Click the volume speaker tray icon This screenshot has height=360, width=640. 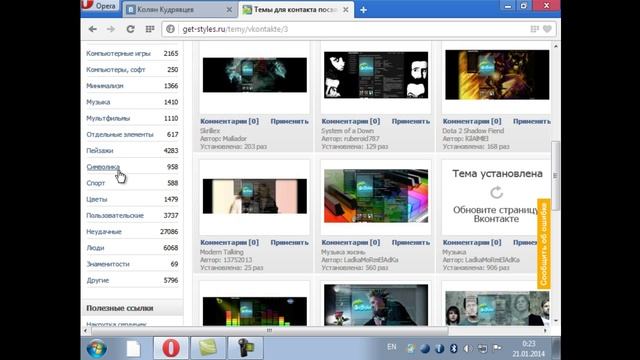468,349
